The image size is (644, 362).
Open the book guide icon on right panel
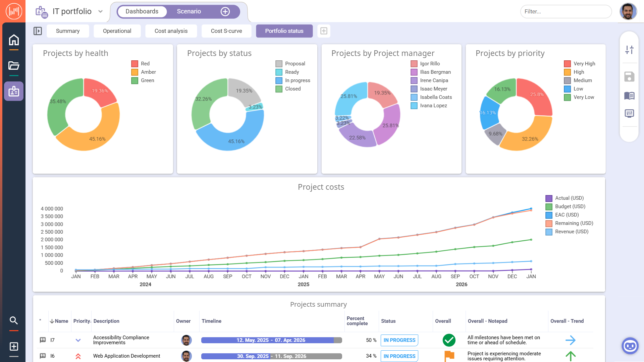click(629, 96)
